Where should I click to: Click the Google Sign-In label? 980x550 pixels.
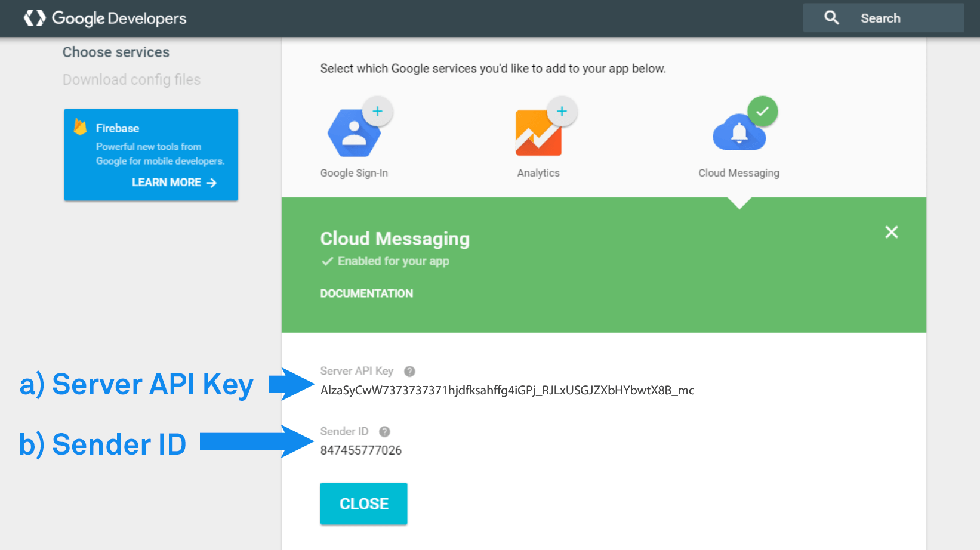354,173
